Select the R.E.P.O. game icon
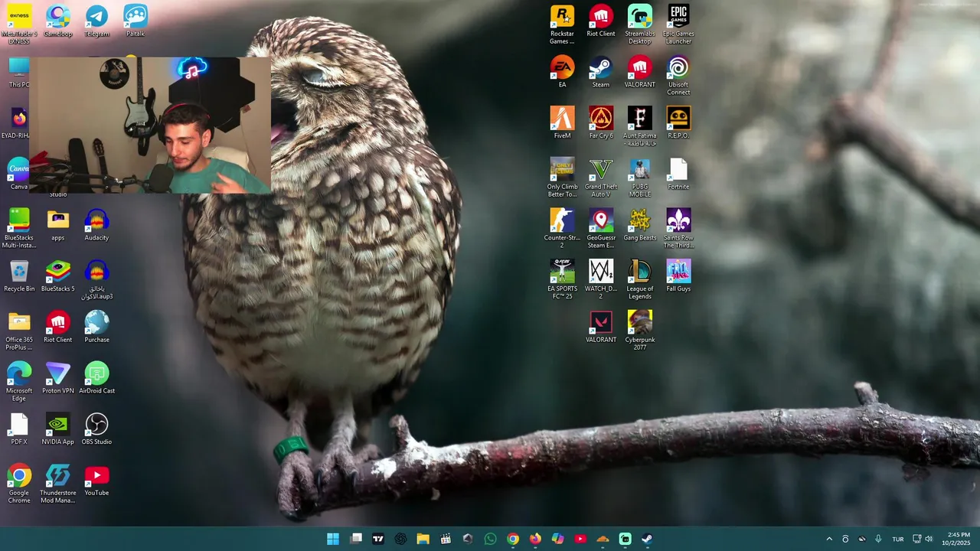Viewport: 980px width, 551px height. coord(678,123)
